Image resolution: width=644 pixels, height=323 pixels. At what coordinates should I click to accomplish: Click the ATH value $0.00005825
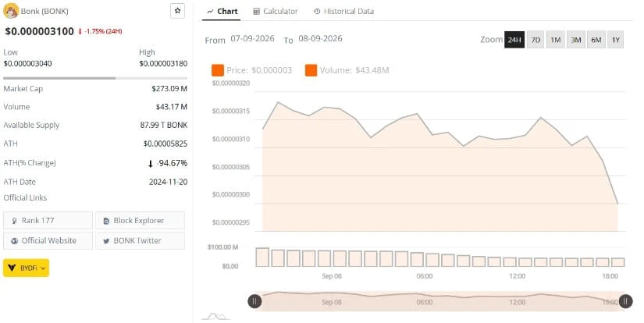pos(165,144)
